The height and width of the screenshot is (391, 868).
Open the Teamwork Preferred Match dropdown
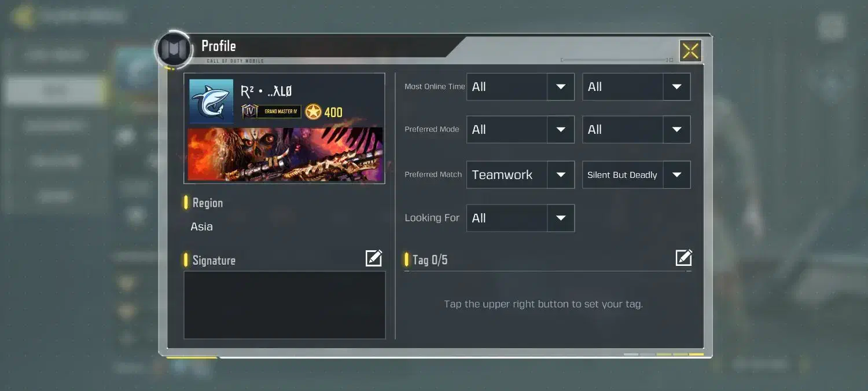(x=520, y=175)
